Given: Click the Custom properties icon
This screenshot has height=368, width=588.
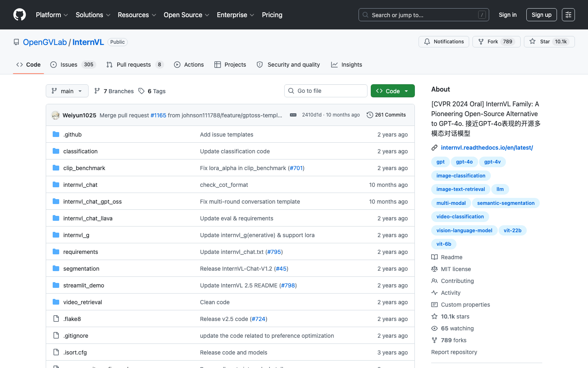Looking at the screenshot, I should [x=434, y=305].
